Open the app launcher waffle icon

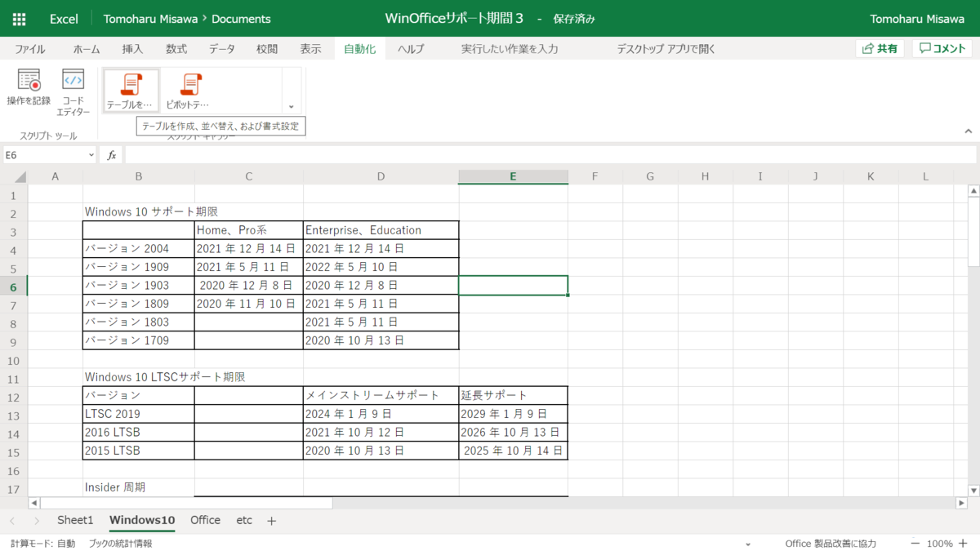coord(18,18)
